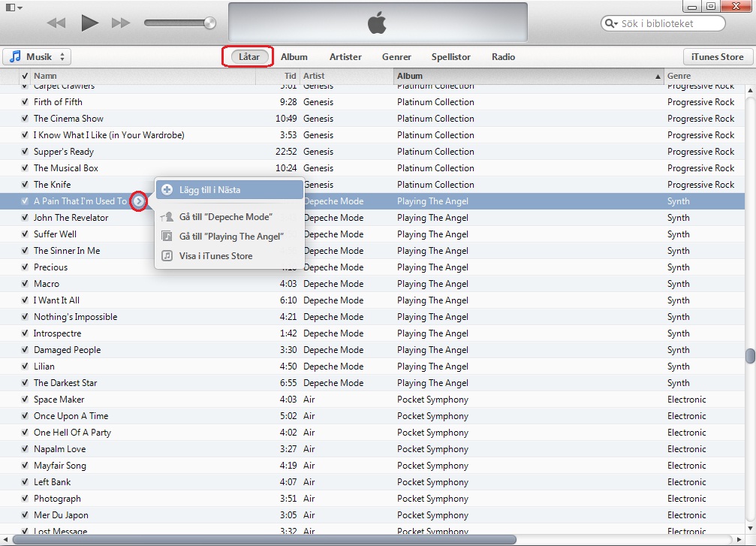Viewport: 756px width, 546px height.
Task: Toggle the checkbox for 'Supper's Ready'
Action: 25,152
